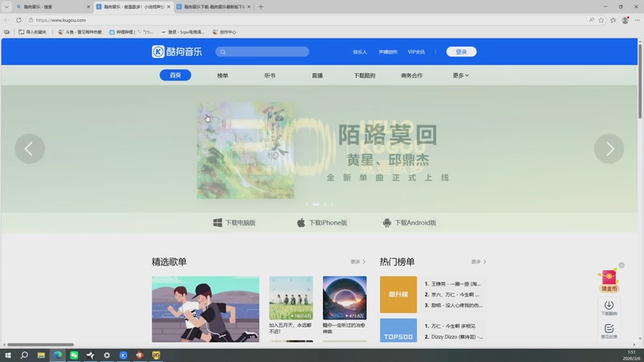The width and height of the screenshot is (644, 362).
Task: Show previous banner with left arrow
Action: 30,149
